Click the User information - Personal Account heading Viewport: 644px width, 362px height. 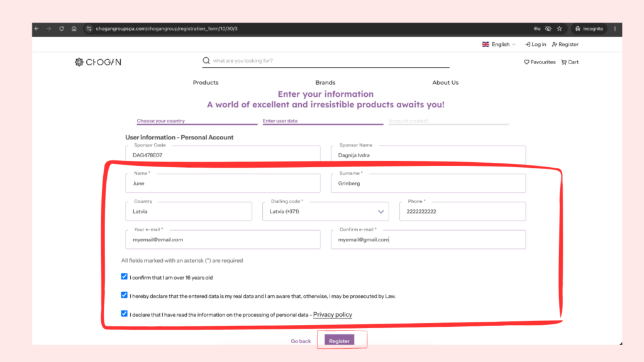[x=179, y=138]
